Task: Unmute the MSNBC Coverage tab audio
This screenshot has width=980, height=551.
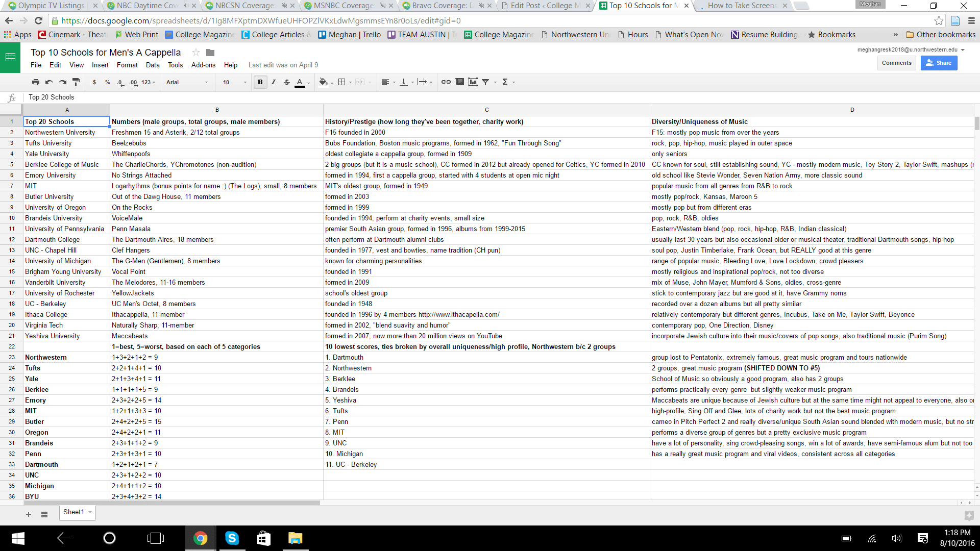Action: pos(382,6)
